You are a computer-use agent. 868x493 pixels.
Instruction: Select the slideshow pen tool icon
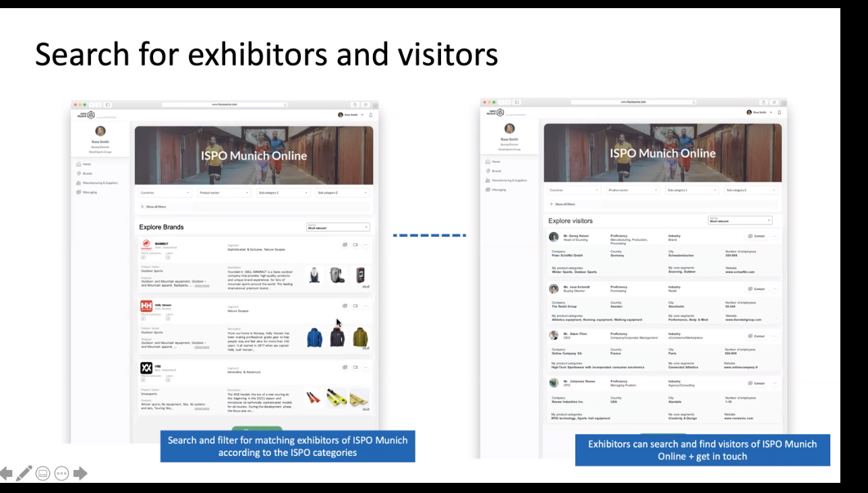[24, 473]
